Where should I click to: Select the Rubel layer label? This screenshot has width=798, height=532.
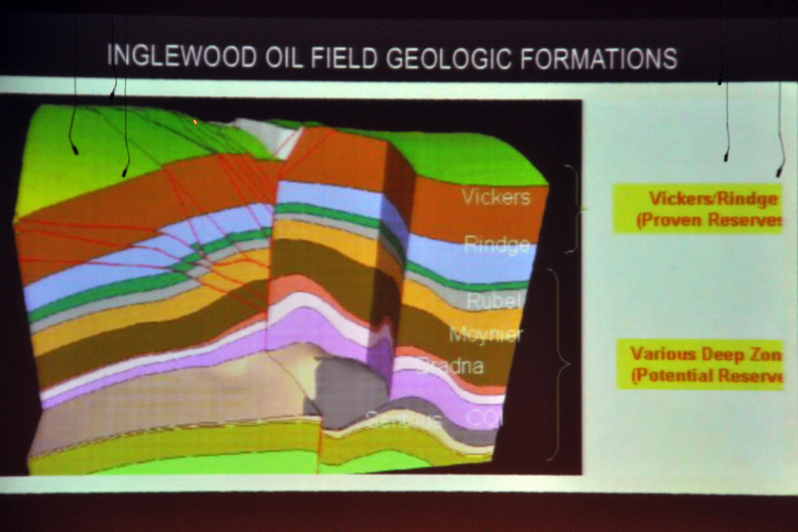click(493, 301)
